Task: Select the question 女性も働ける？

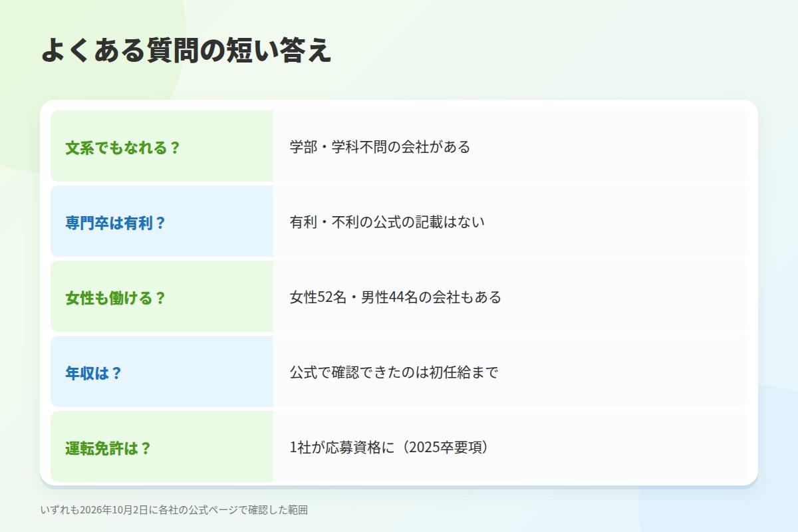Action: click(115, 298)
